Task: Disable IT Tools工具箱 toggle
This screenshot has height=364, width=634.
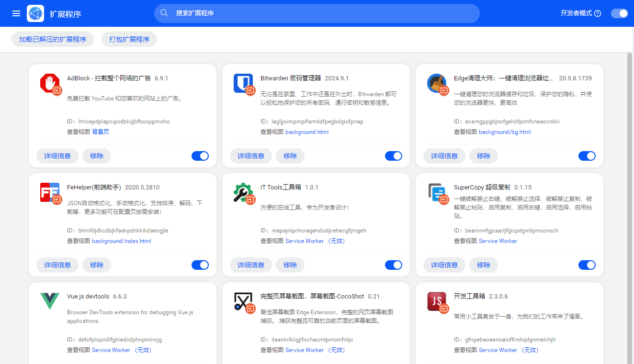Action: click(394, 265)
